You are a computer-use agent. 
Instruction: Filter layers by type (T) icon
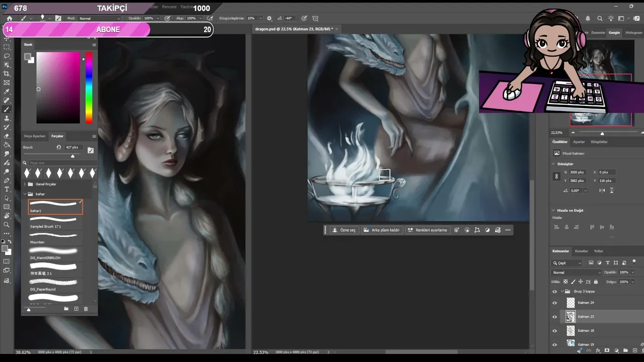pyautogui.click(x=608, y=263)
